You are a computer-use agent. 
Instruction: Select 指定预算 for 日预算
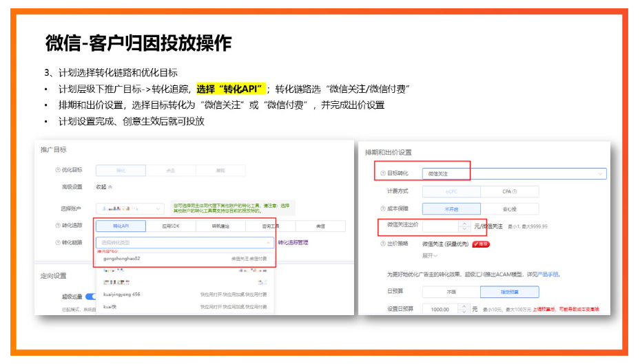[x=509, y=292]
